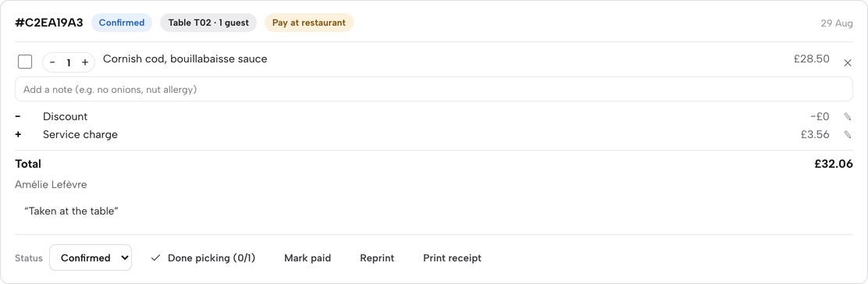
Task: Open the Status dropdown showing Confirmed
Action: coord(91,257)
